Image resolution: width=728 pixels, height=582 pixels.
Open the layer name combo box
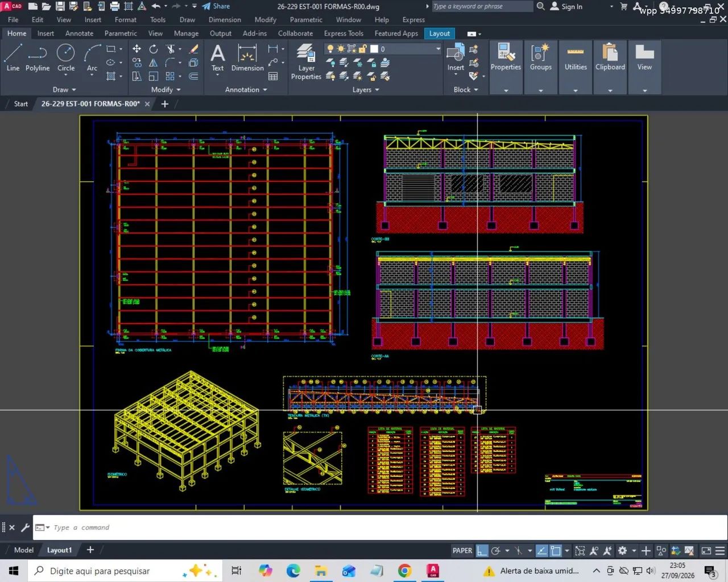tap(383, 49)
